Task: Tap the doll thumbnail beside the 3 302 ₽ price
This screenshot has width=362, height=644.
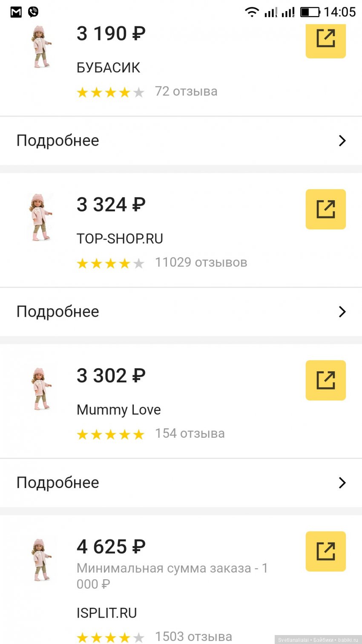Action: [41, 388]
